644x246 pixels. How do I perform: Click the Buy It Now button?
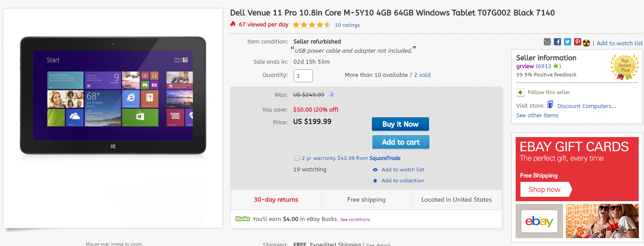400,124
